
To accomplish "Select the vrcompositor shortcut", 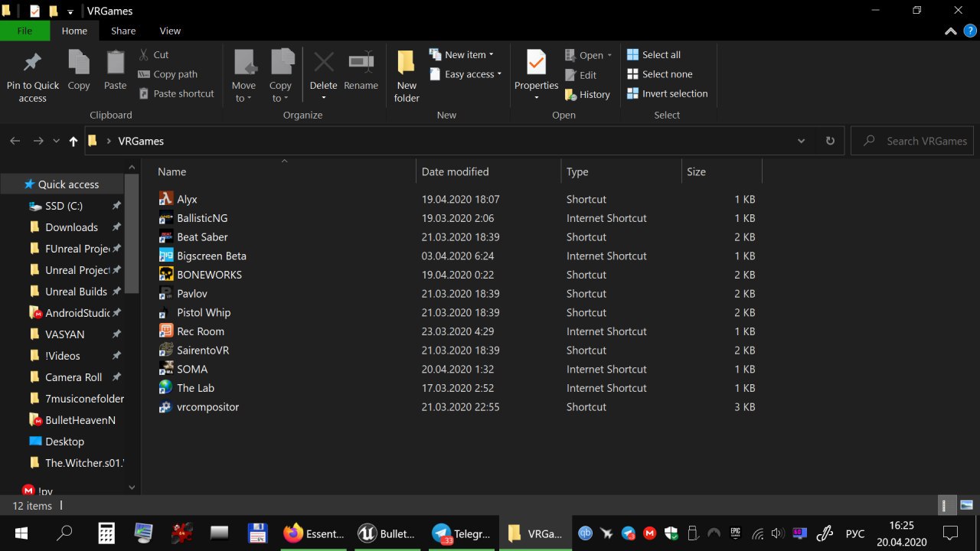I will pyautogui.click(x=199, y=407).
